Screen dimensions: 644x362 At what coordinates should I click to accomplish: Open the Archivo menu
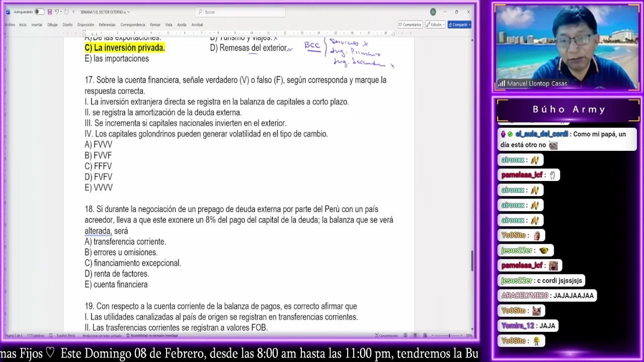tap(10, 25)
